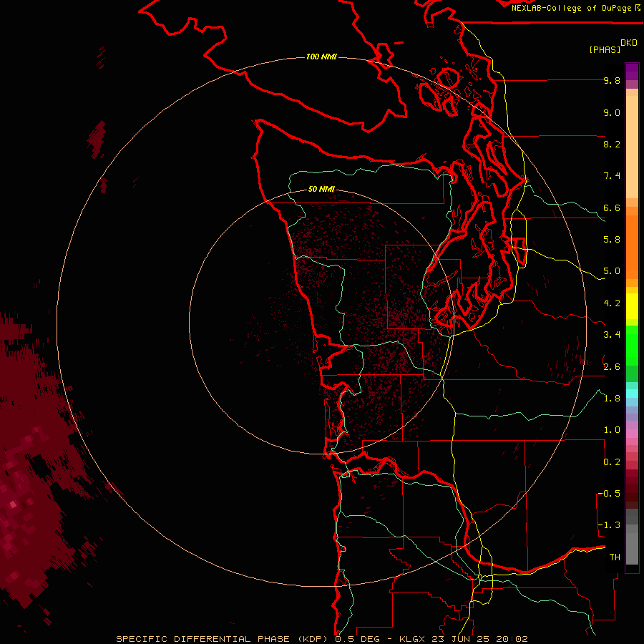Pick the pink segment of the color bar
The height and width of the screenshot is (644, 644).
click(x=632, y=434)
